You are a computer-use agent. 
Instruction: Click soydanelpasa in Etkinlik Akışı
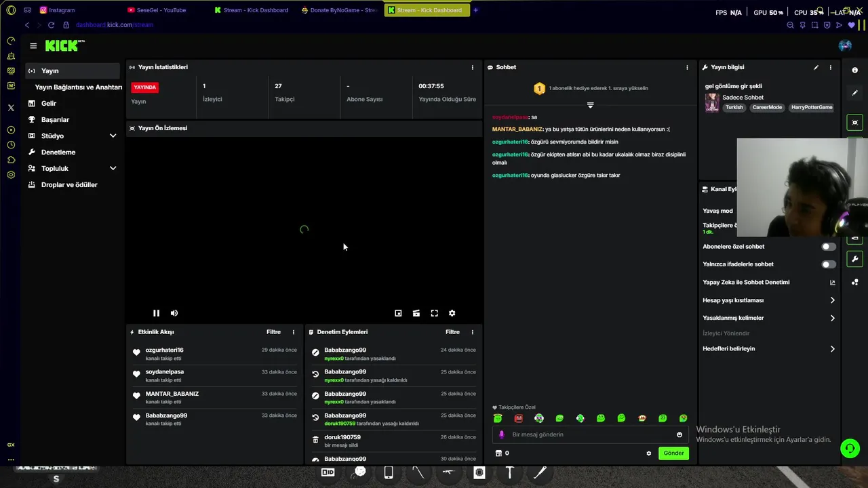pyautogui.click(x=164, y=372)
